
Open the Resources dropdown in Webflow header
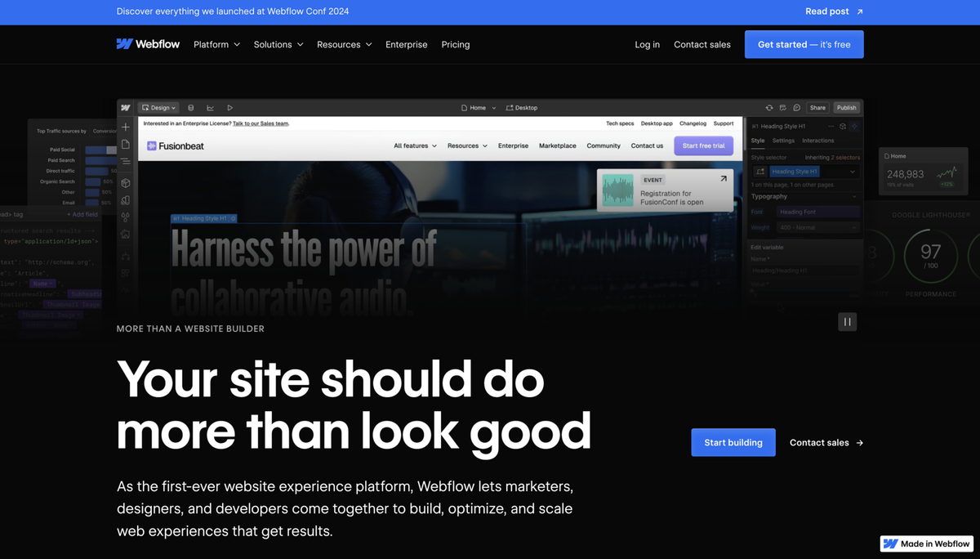click(345, 44)
